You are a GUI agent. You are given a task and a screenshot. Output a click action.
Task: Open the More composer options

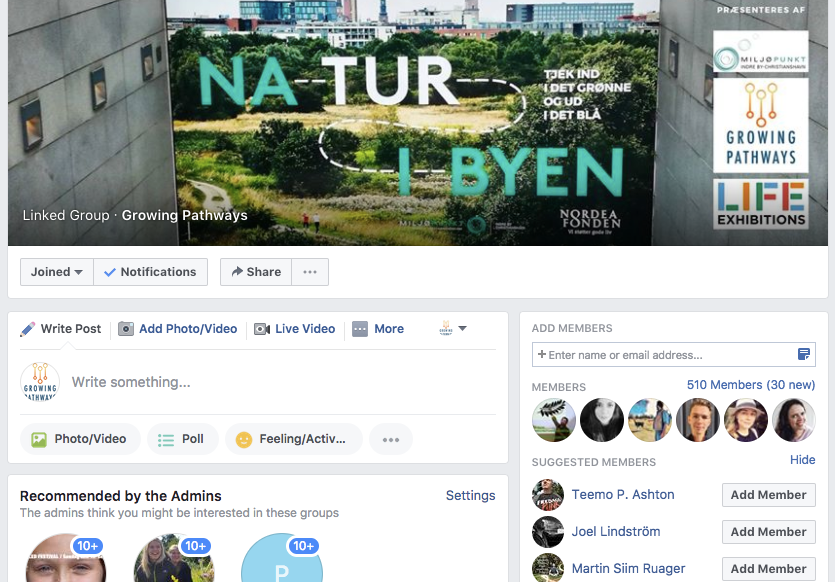point(389,329)
